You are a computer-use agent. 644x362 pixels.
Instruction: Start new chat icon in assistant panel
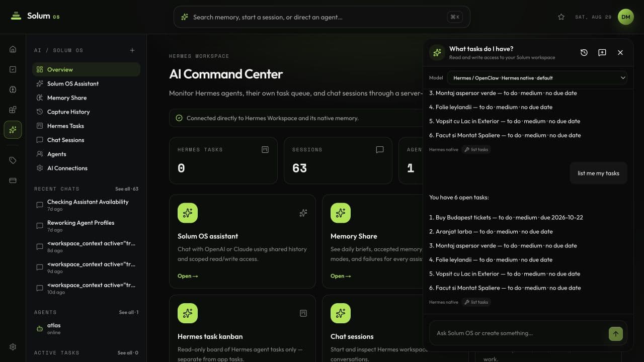click(x=602, y=52)
